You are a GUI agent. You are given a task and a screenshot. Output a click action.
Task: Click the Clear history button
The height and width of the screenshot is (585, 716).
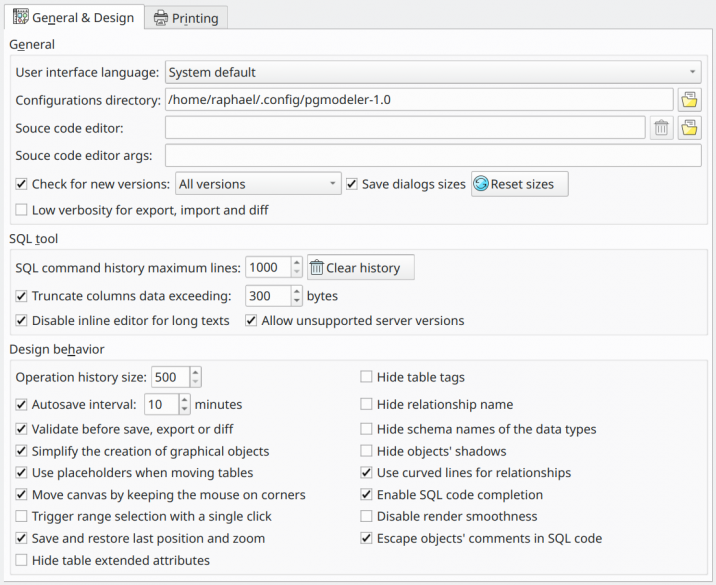(x=361, y=268)
